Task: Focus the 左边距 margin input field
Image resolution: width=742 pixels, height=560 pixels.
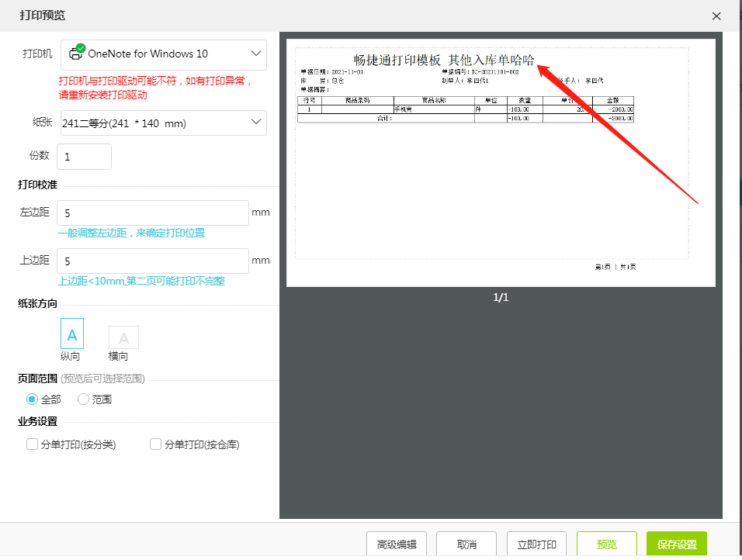Action: (x=153, y=213)
